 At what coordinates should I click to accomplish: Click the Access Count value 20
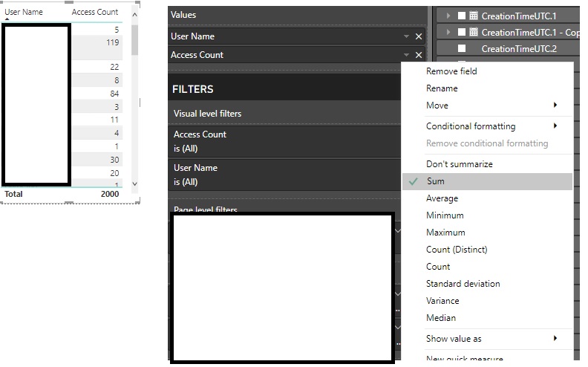(114, 173)
